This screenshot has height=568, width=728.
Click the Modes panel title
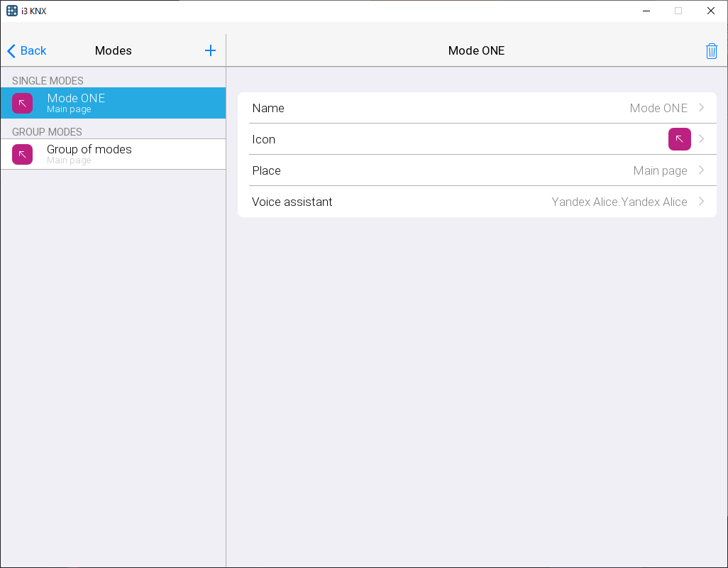pyautogui.click(x=113, y=50)
